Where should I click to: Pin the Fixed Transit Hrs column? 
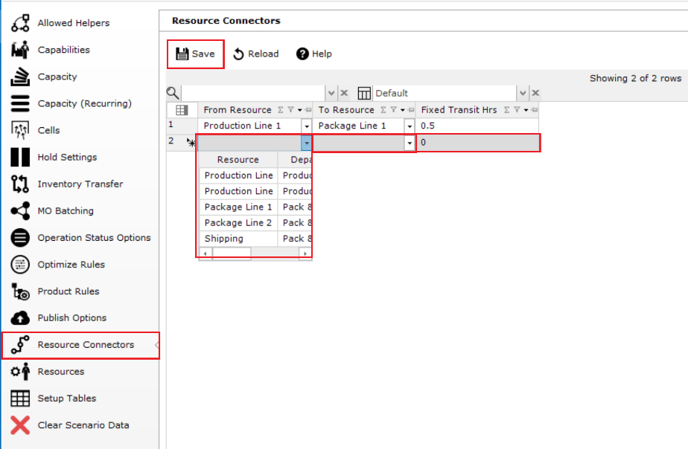tap(534, 110)
